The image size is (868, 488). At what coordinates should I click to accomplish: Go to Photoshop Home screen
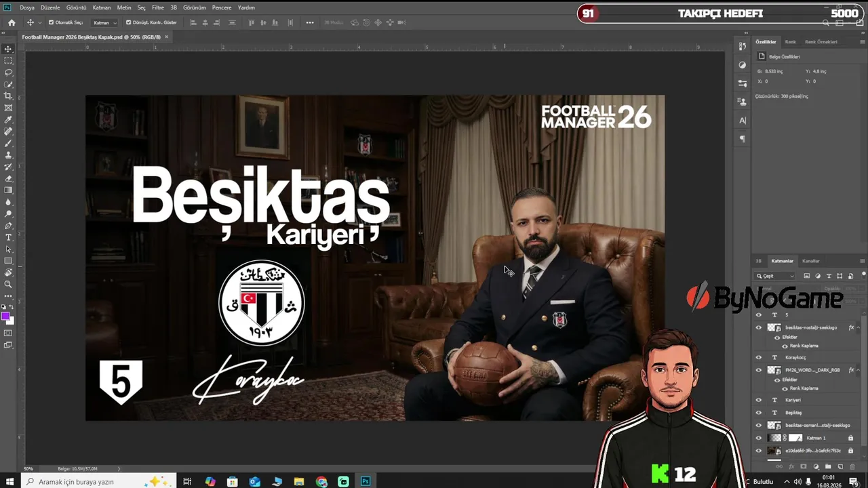click(x=12, y=22)
